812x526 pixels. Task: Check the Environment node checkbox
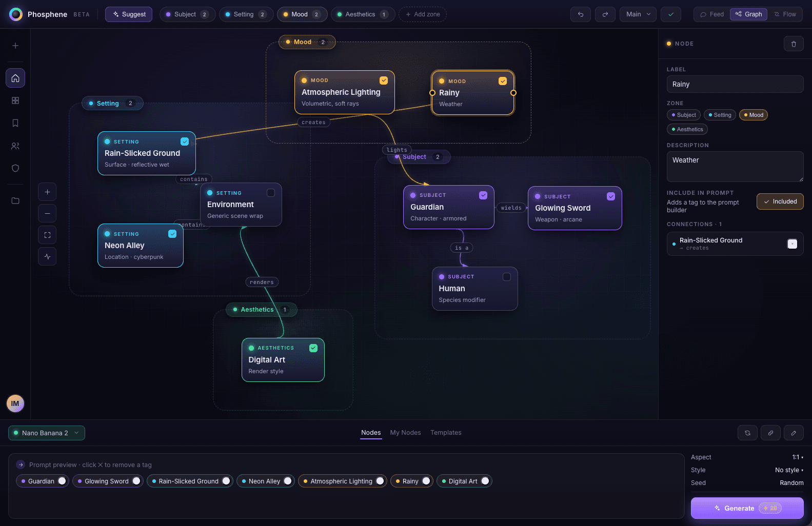(x=271, y=193)
